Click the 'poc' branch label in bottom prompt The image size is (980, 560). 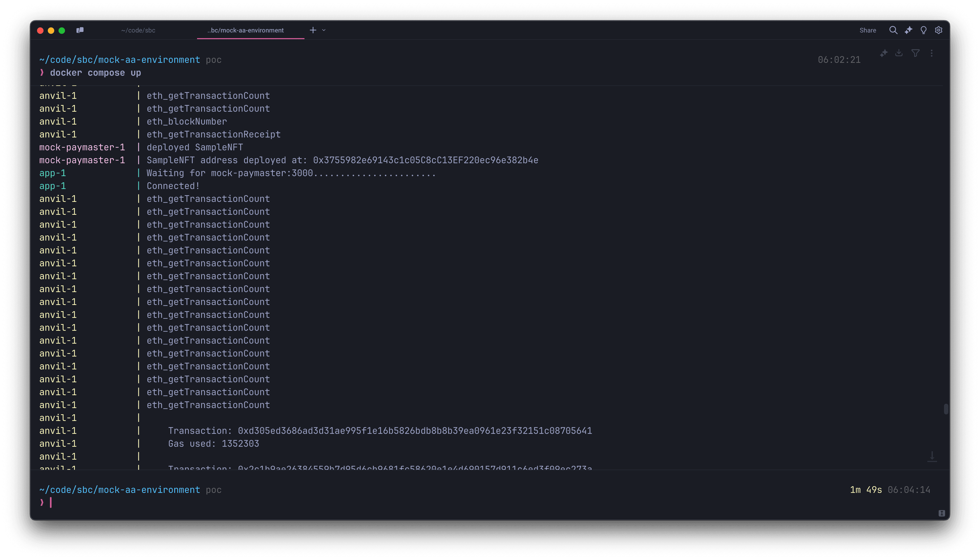click(213, 490)
